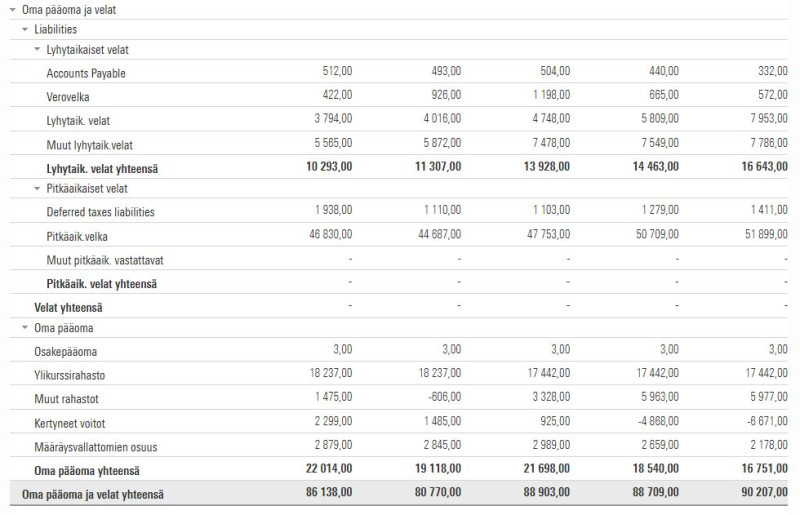The image size is (800, 515).
Task: Click Määräysvallattomien osuus row label
Action: 96,447
